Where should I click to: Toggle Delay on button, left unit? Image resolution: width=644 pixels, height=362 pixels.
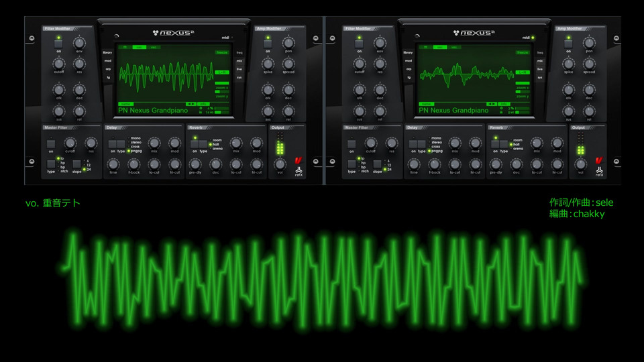tap(112, 144)
